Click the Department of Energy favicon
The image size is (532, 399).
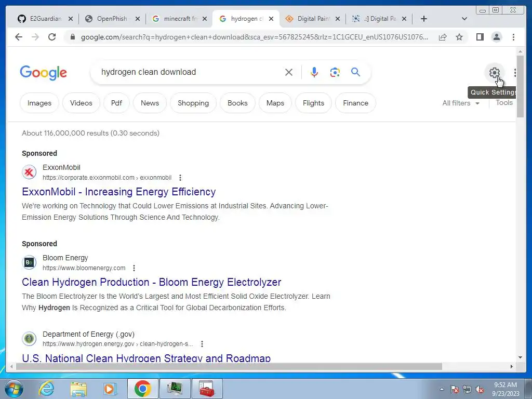[x=29, y=339]
